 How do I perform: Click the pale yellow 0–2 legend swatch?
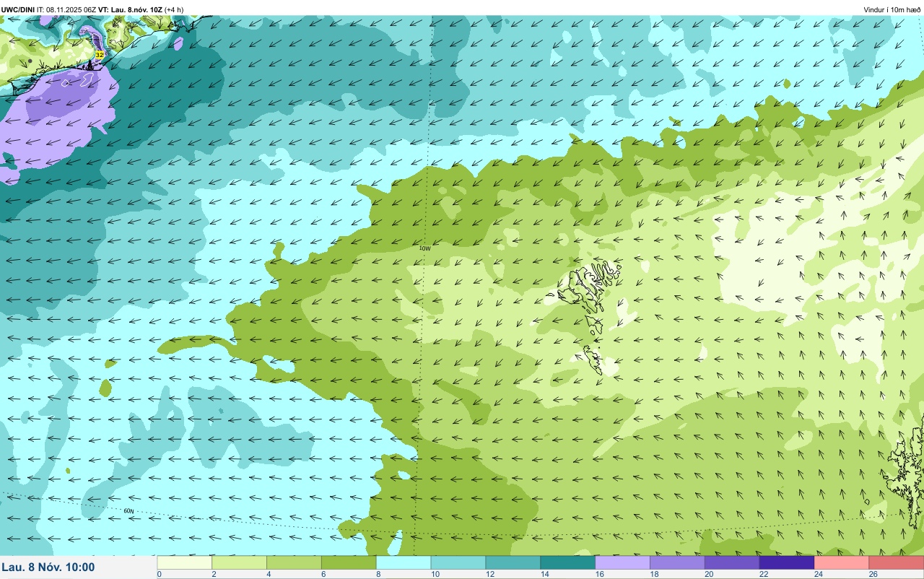click(184, 562)
